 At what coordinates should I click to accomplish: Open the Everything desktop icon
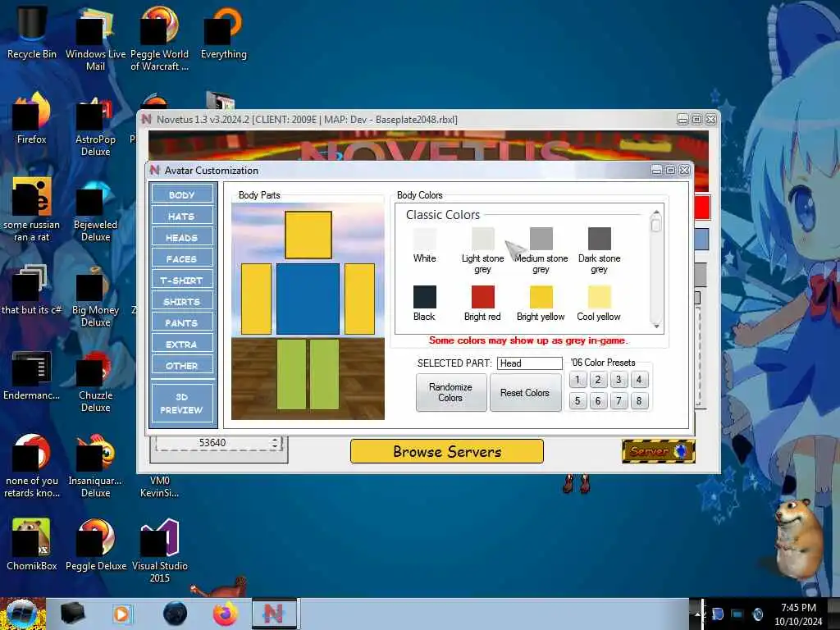tap(224, 33)
